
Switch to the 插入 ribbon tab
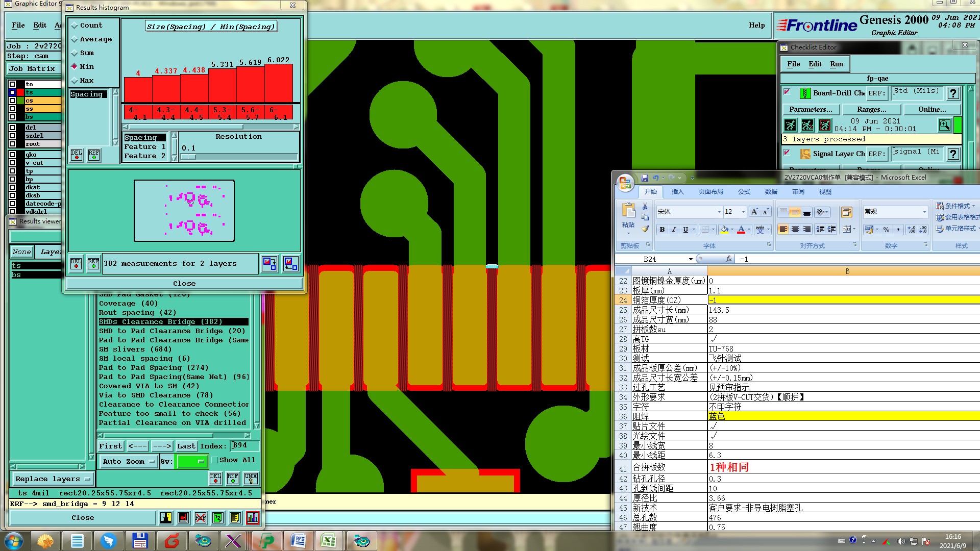(x=677, y=192)
